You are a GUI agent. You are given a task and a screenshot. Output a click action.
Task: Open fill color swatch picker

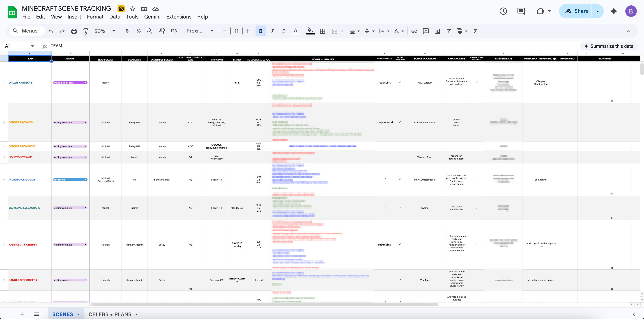pyautogui.click(x=310, y=31)
